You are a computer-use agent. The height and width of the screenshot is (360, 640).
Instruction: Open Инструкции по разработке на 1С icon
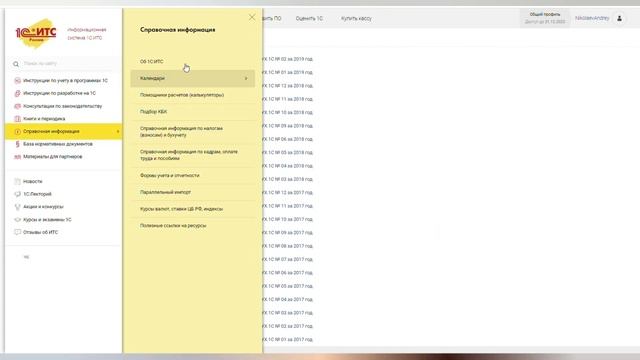click(17, 93)
